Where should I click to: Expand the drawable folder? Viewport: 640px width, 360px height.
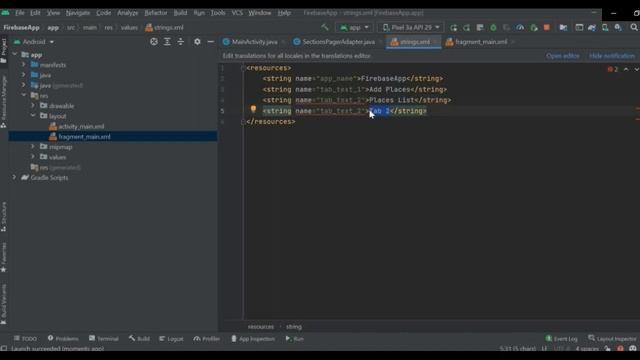point(33,105)
